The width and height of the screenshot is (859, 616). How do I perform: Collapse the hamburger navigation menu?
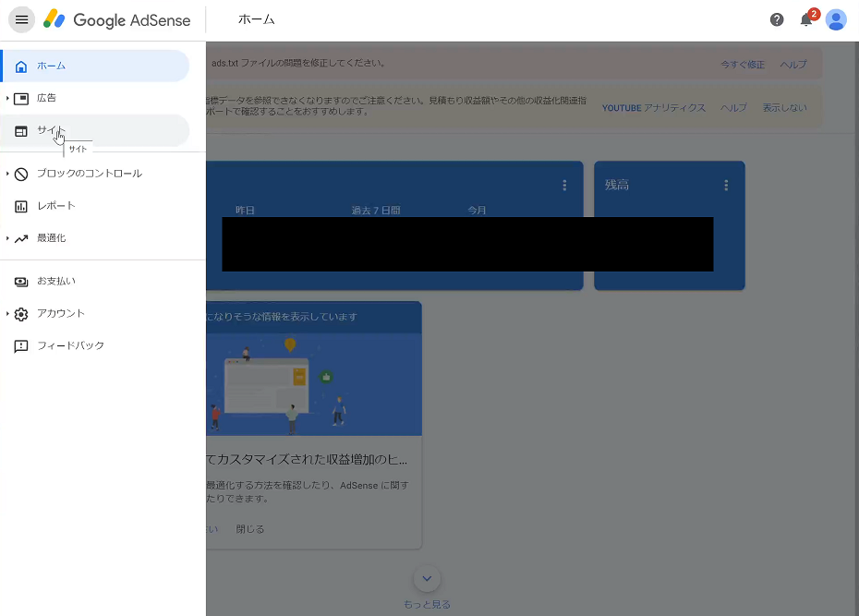click(21, 20)
